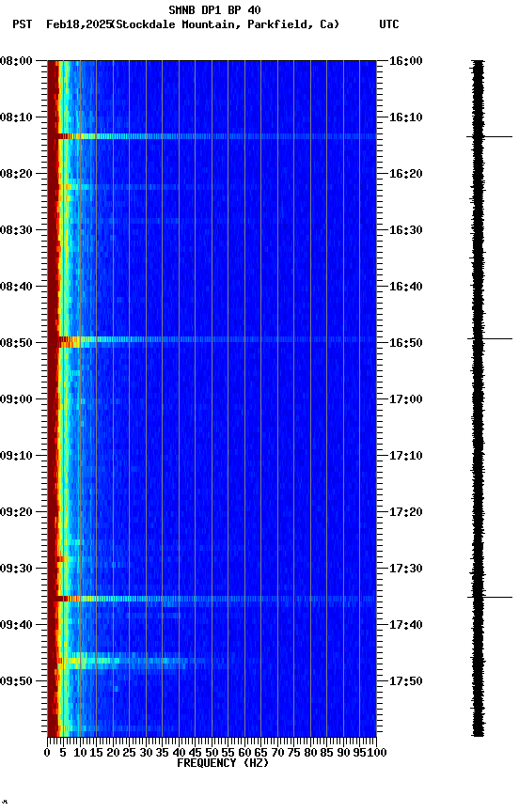Click the 17:10 UTC time label
This screenshot has height=812, width=519.
[x=405, y=456]
